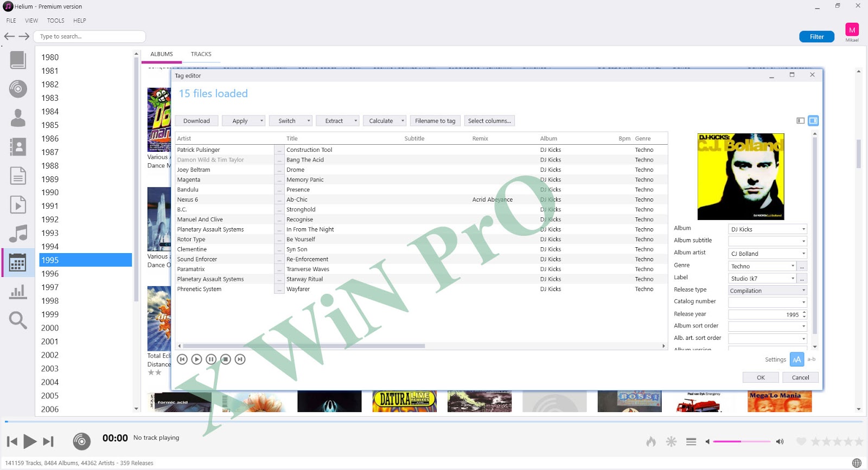Image resolution: width=868 pixels, height=470 pixels.
Task: Open the VIEW menu
Action: coord(31,21)
